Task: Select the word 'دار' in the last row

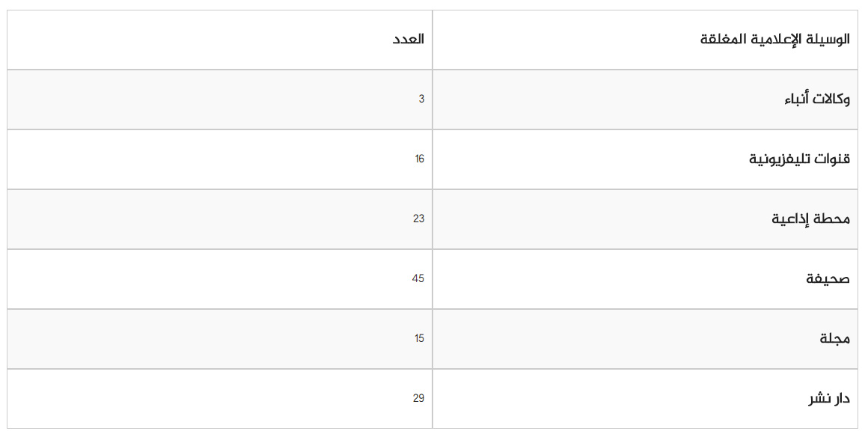Action: (x=841, y=399)
